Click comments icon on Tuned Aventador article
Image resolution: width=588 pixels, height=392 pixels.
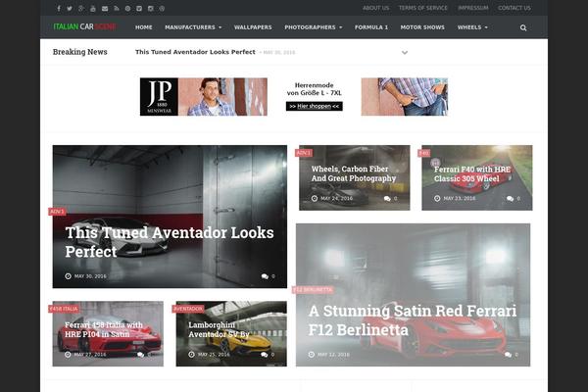265,276
